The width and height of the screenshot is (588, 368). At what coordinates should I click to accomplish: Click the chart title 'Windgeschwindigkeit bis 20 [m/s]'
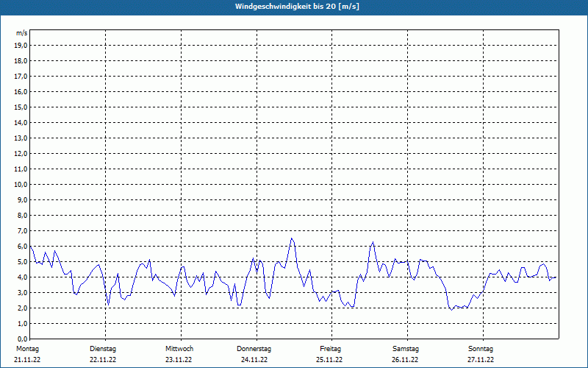pyautogui.click(x=297, y=7)
